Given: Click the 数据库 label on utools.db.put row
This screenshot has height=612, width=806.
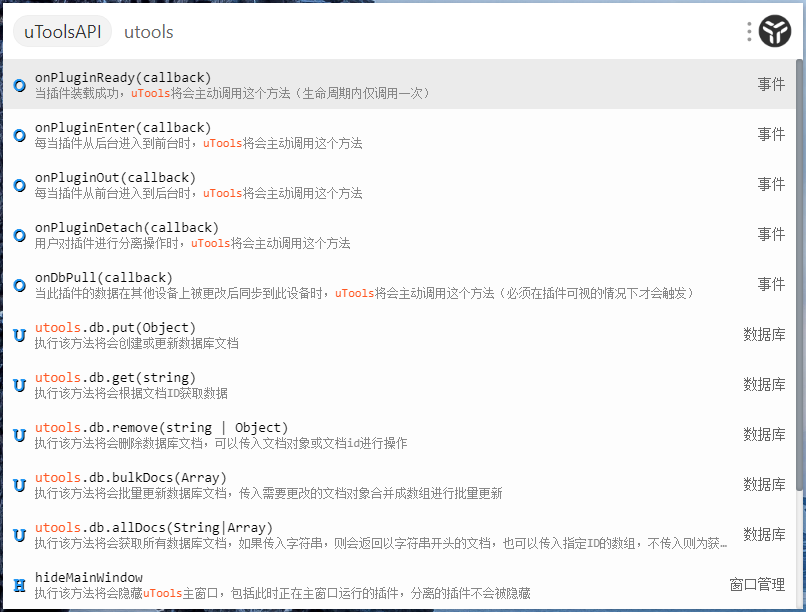Looking at the screenshot, I should coord(764,334).
